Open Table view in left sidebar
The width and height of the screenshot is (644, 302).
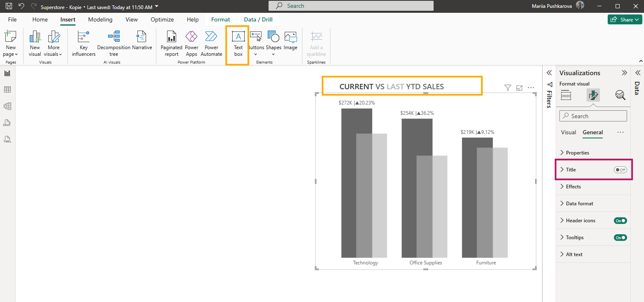[x=7, y=90]
